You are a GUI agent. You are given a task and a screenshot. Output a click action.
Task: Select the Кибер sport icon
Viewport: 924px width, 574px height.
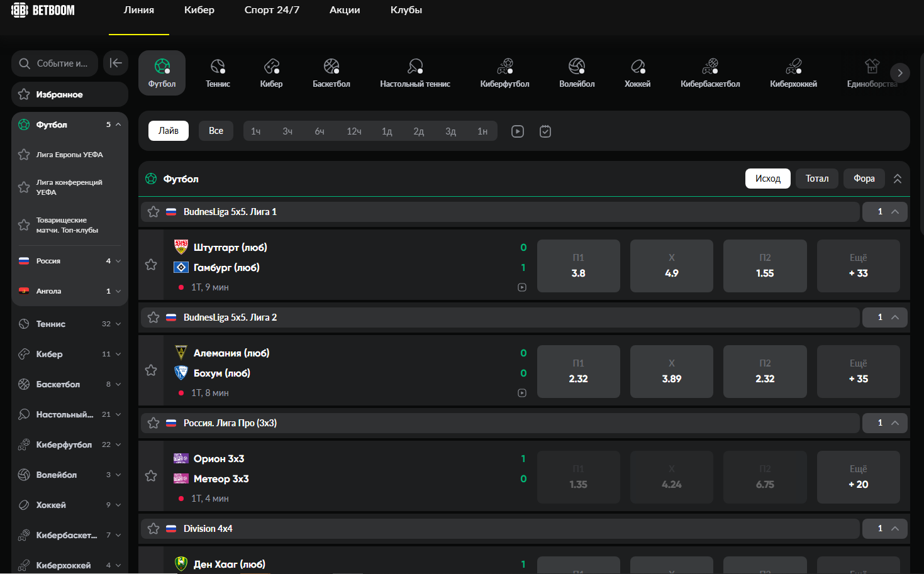tap(271, 73)
